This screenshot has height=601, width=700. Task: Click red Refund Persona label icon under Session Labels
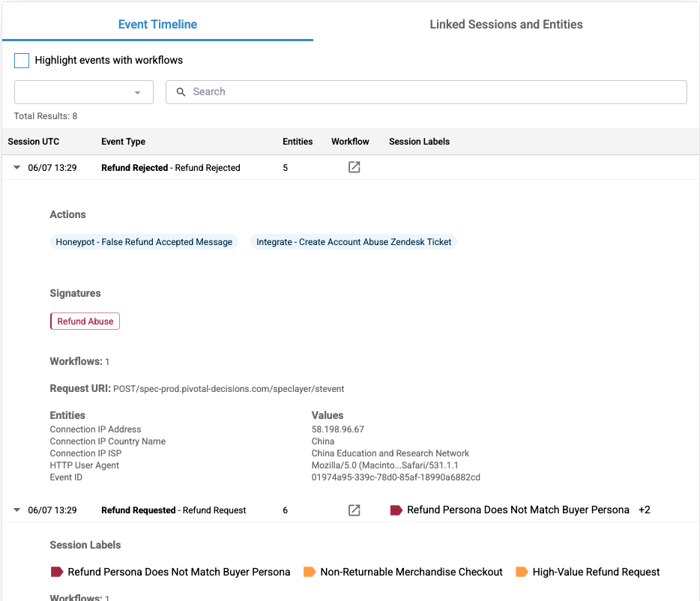tap(57, 572)
